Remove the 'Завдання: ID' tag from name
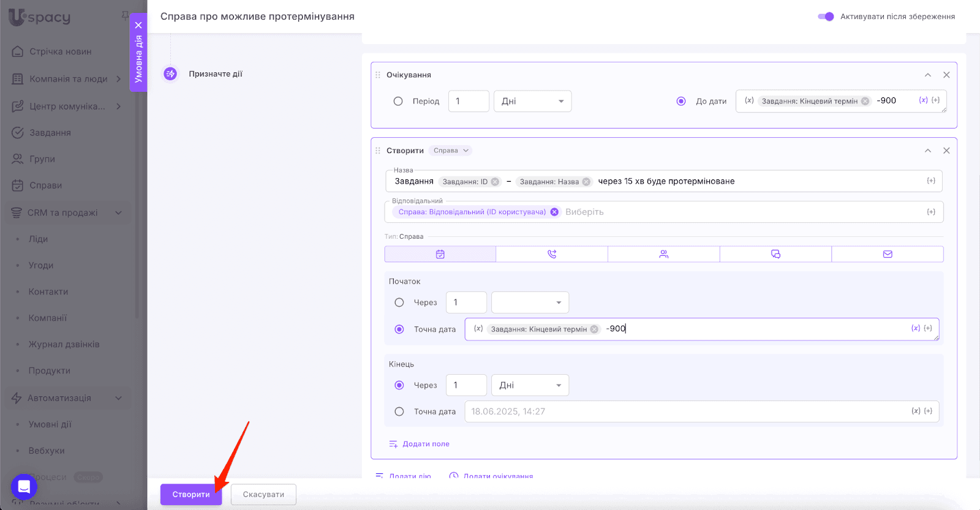Image resolution: width=980 pixels, height=510 pixels. click(495, 182)
